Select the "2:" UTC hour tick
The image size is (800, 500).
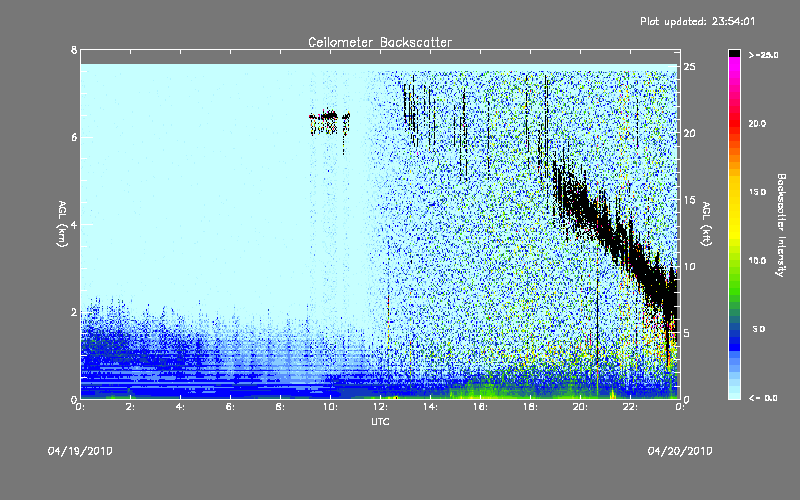[130, 407]
